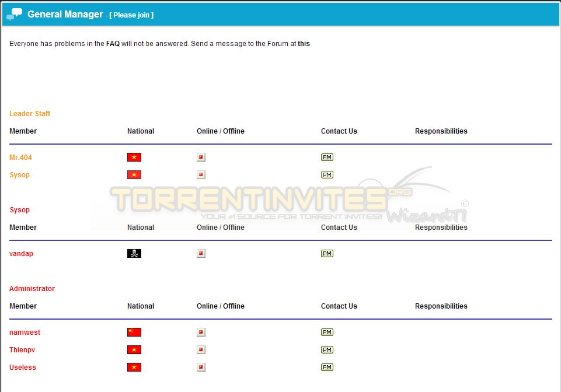Send a PM to Useless
Screen dimensions: 561x392
[x=327, y=367]
